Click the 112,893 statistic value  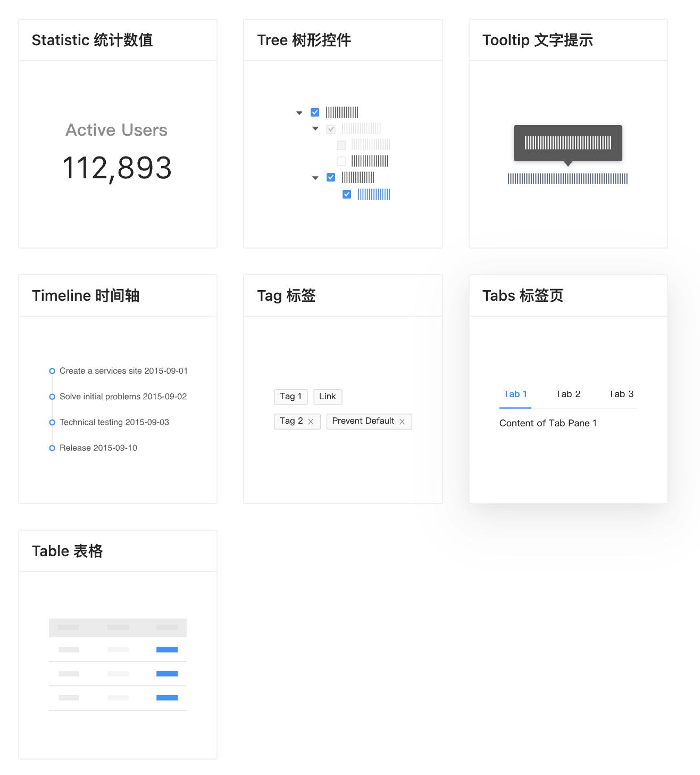pos(117,168)
